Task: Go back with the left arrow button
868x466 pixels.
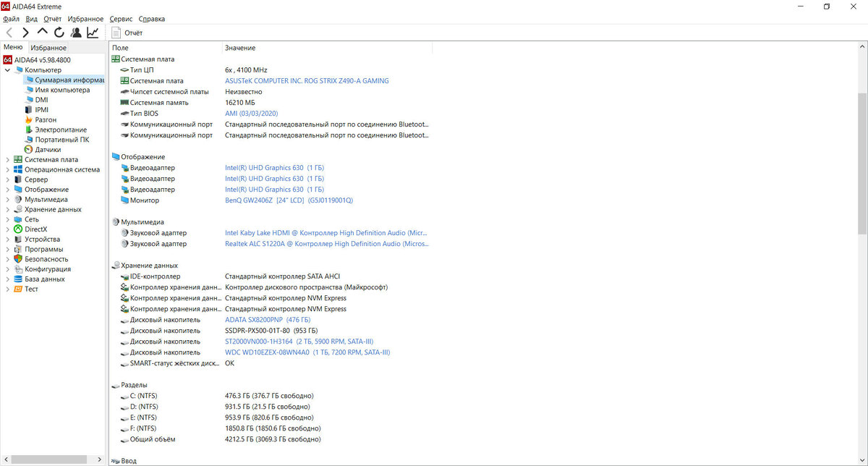Action: (9, 33)
